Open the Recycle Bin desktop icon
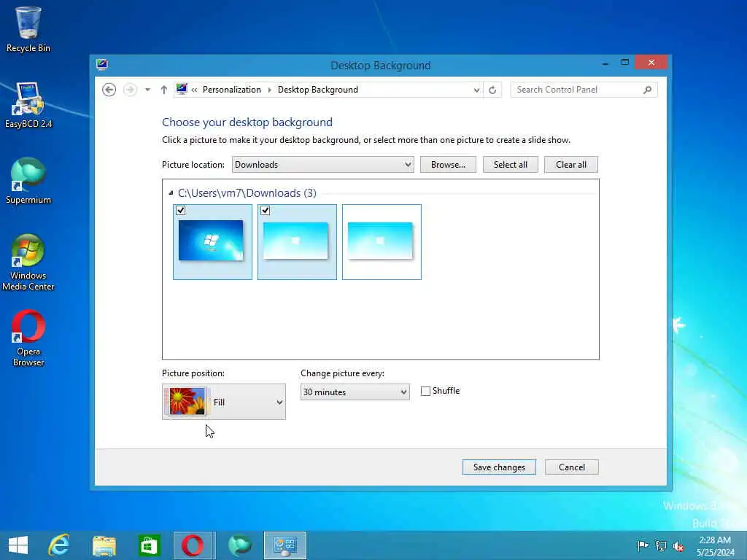Image resolution: width=747 pixels, height=560 pixels. pos(28,29)
